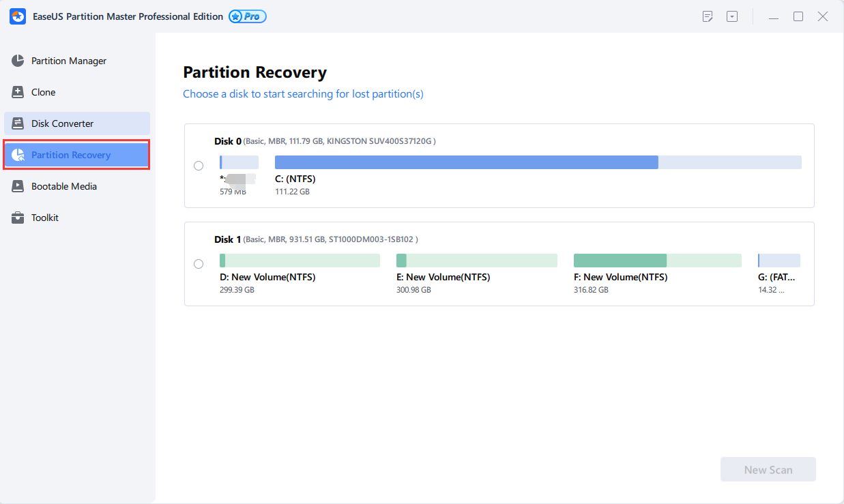
Task: Click the Pro edition badge
Action: [x=248, y=16]
